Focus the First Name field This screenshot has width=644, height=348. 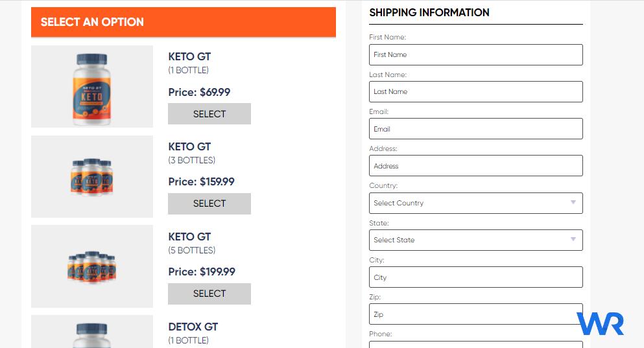475,54
